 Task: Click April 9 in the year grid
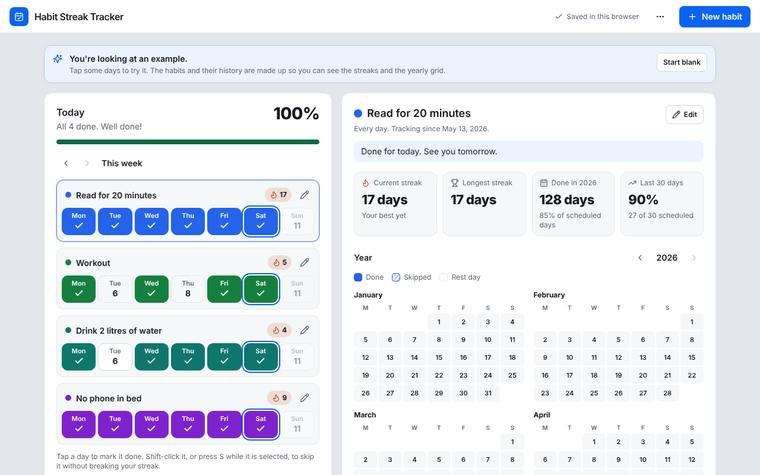[618, 459]
